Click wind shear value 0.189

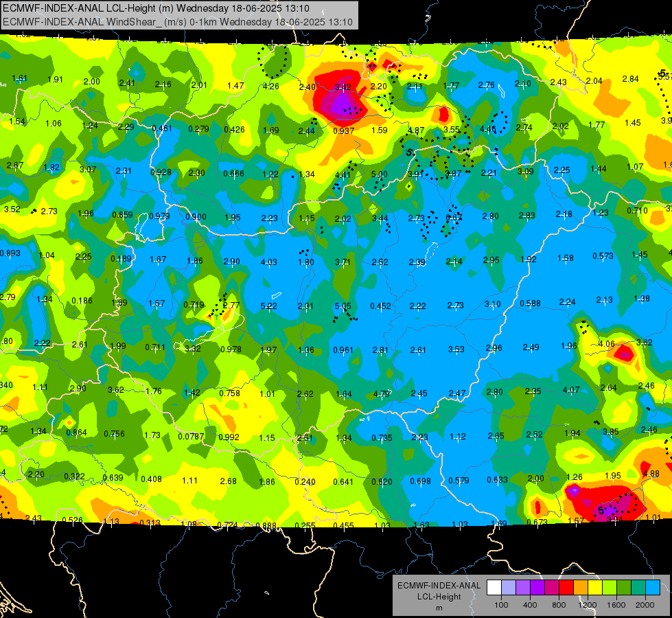coord(121,259)
